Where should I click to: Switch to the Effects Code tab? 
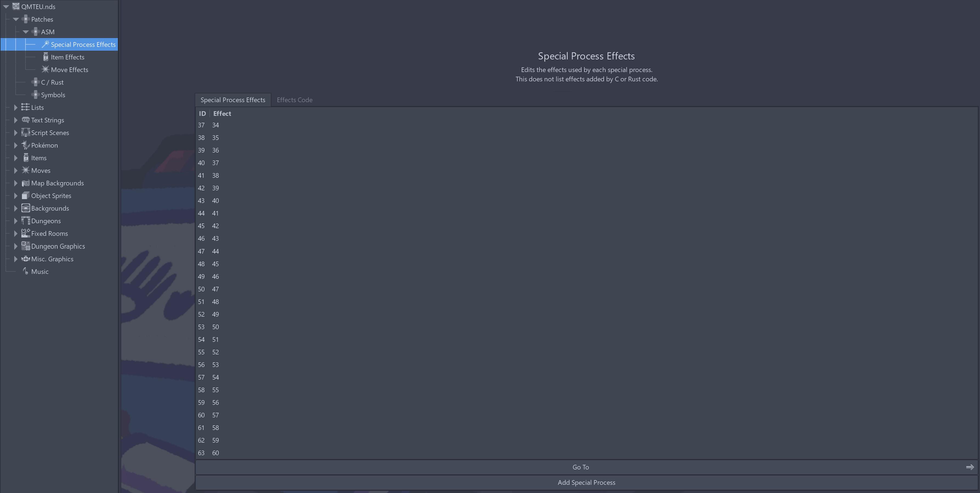294,100
